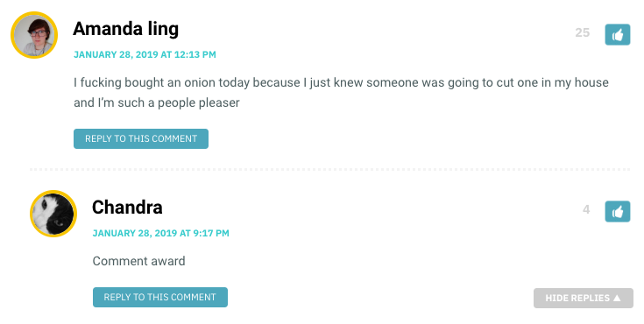Click the "people pleaser" line of text
Screen dimensions: 644x324
click(x=157, y=102)
